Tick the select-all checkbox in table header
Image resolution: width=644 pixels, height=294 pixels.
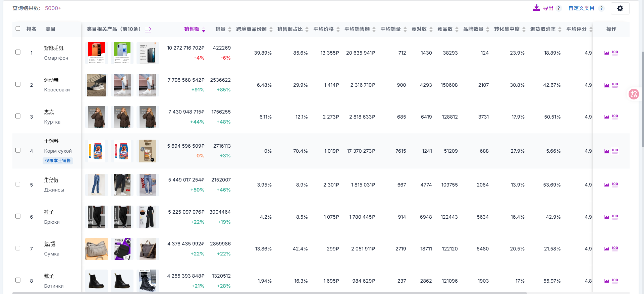coord(18,28)
